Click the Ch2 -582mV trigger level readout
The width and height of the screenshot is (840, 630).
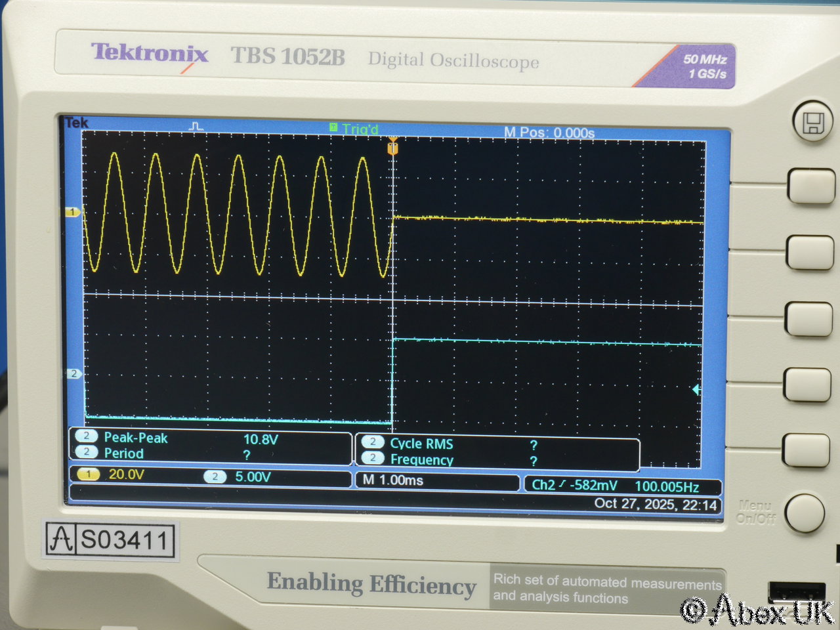[575, 486]
